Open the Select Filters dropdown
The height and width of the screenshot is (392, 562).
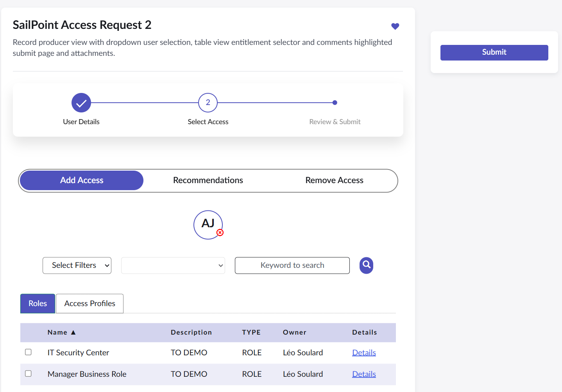tap(77, 265)
